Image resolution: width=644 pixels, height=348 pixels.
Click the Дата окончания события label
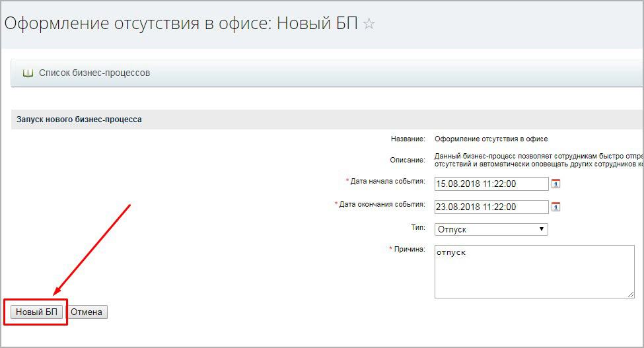[382, 204]
